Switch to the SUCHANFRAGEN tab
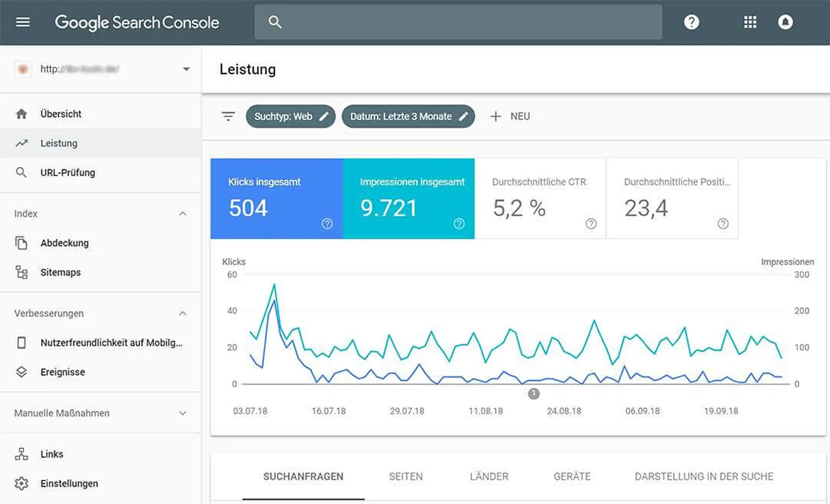Screen dimensions: 830x504 [x=303, y=476]
